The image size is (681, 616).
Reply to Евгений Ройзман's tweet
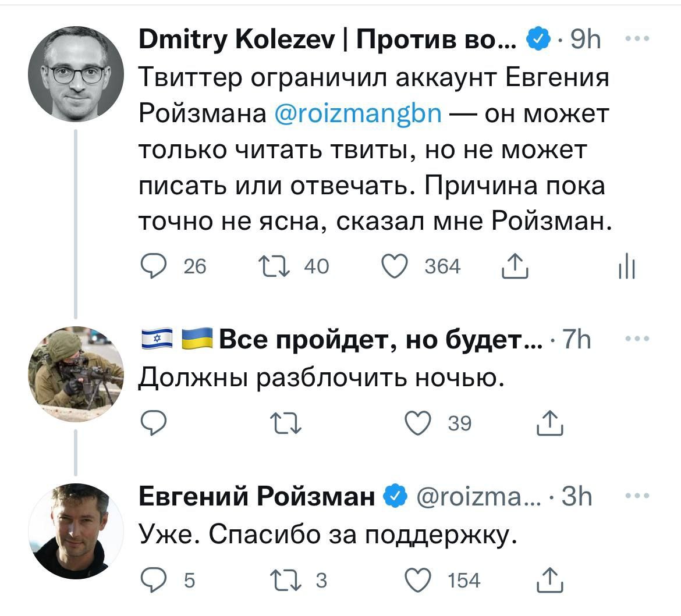154,581
